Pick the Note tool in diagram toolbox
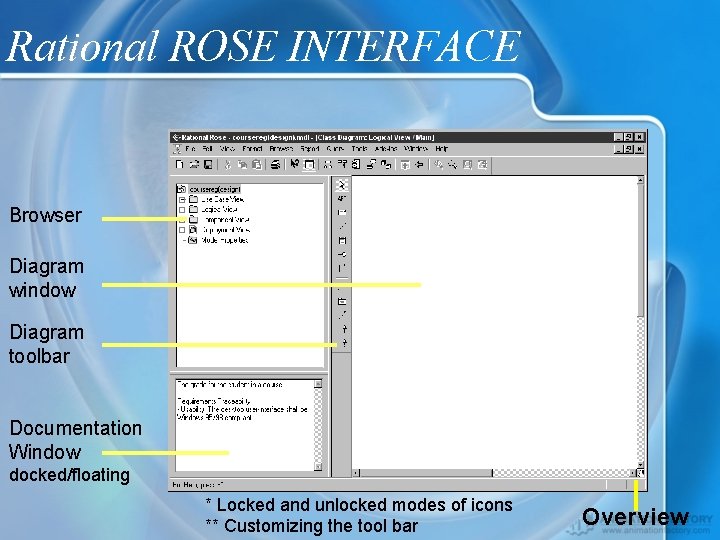 click(342, 212)
